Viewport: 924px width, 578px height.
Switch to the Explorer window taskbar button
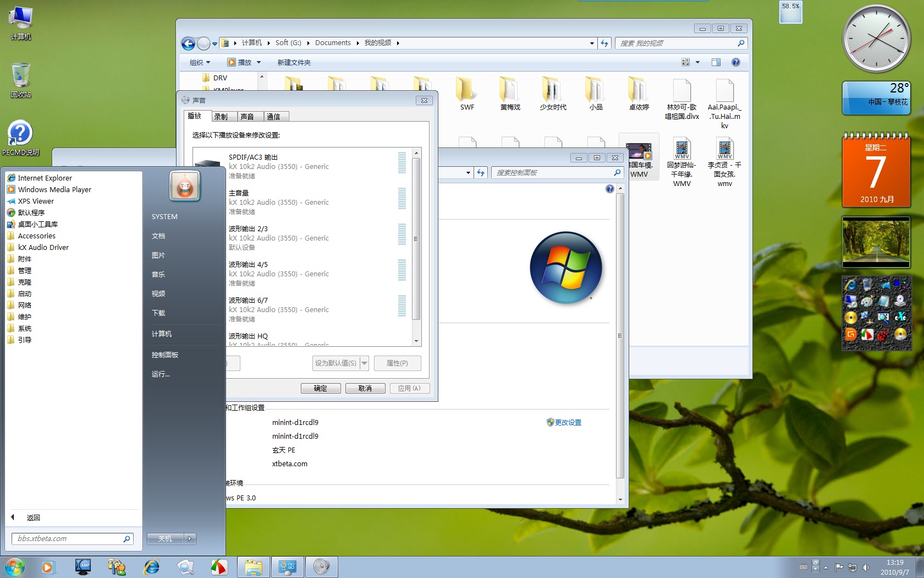click(253, 566)
